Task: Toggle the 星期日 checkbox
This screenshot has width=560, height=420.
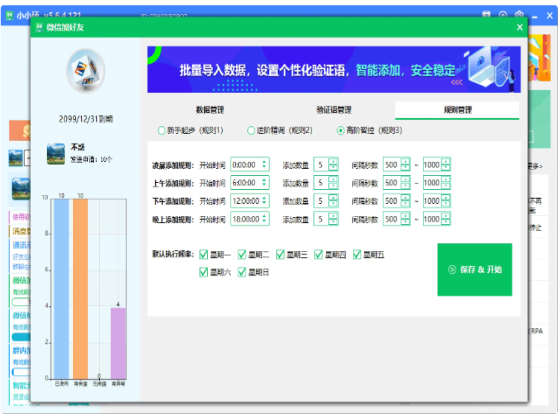Action: pos(242,272)
